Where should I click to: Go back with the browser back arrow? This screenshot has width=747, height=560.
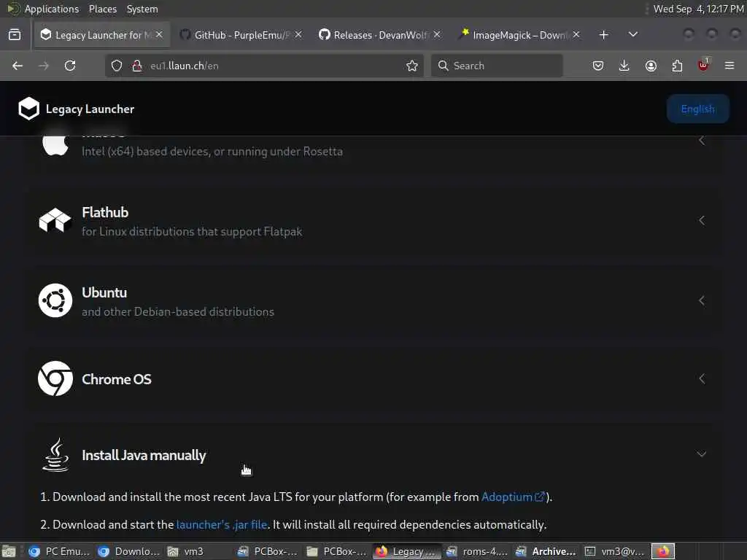18,66
